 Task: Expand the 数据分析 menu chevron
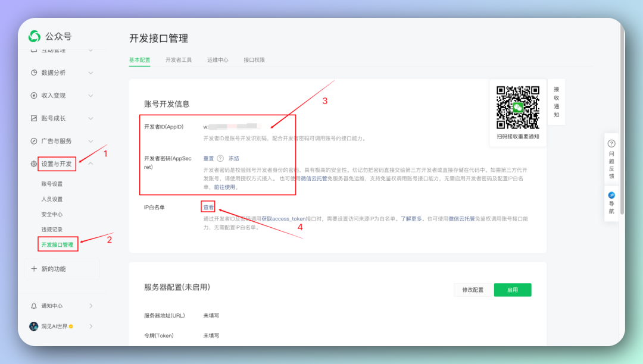coord(90,73)
